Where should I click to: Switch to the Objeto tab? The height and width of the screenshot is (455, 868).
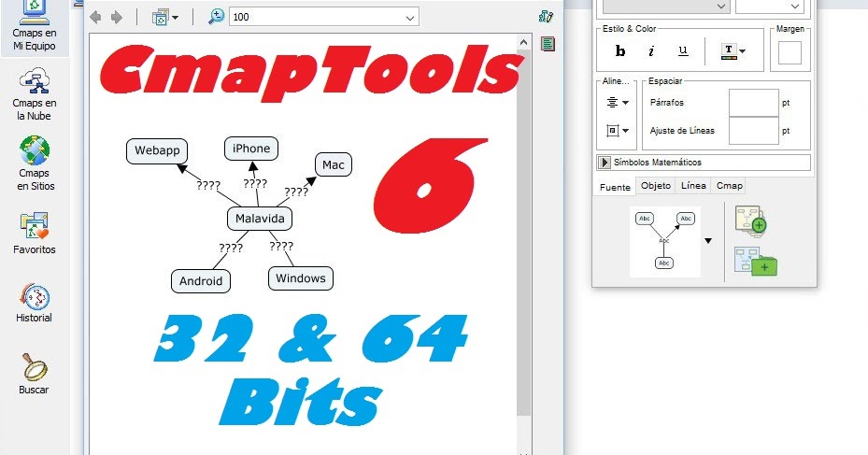tap(656, 186)
